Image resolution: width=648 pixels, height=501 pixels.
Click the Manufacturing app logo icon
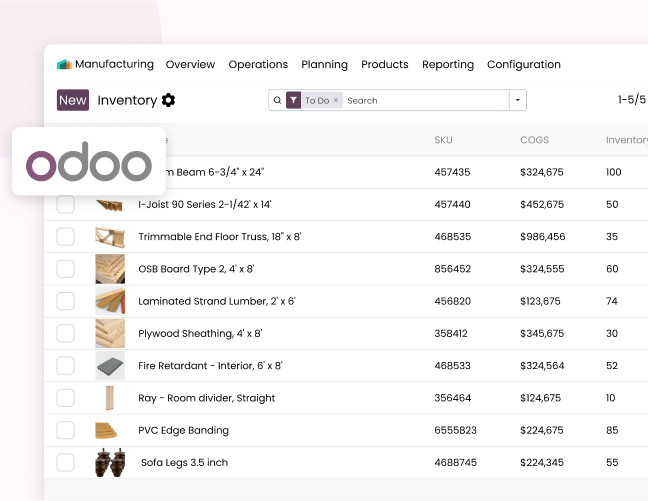coord(64,64)
